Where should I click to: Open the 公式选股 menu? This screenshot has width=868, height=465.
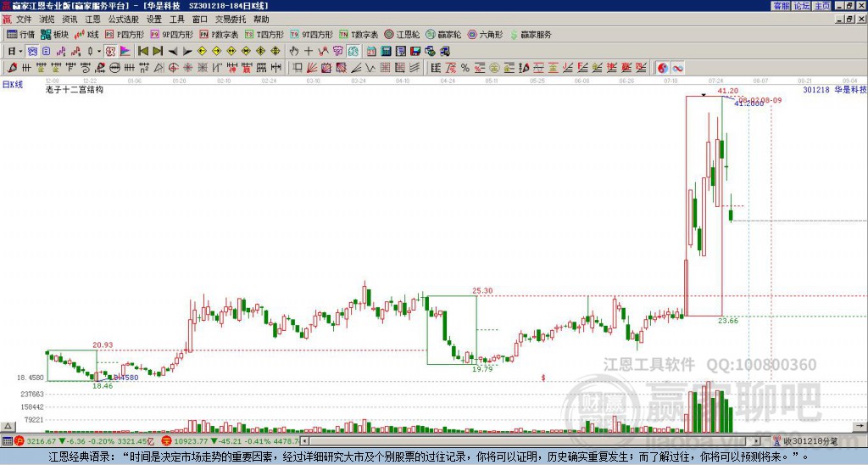(x=124, y=20)
